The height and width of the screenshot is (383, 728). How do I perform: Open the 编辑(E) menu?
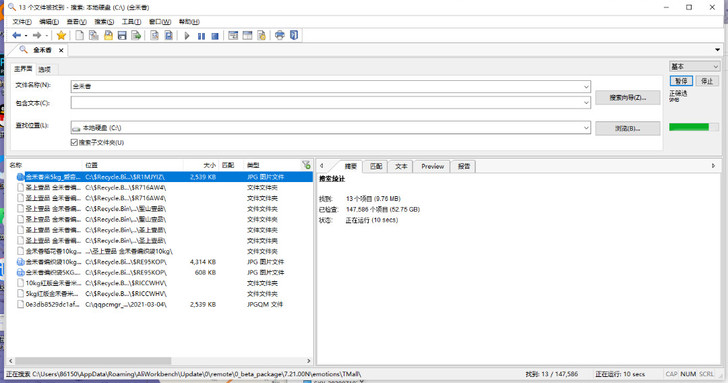point(49,22)
